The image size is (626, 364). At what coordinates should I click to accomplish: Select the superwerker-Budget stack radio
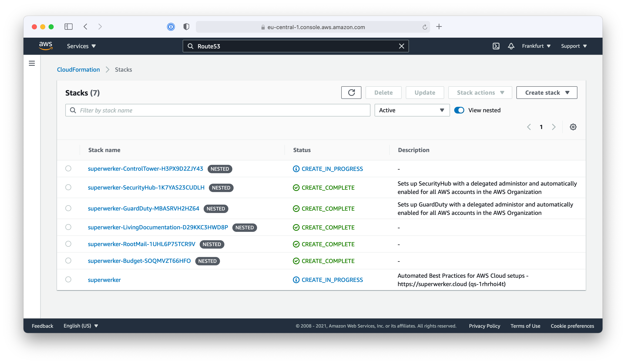pyautogui.click(x=68, y=261)
